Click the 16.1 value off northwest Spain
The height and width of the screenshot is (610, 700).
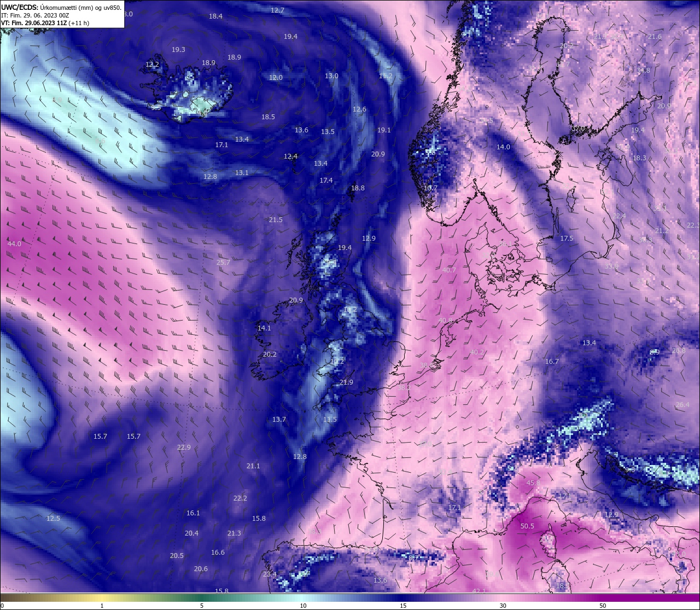193,513
